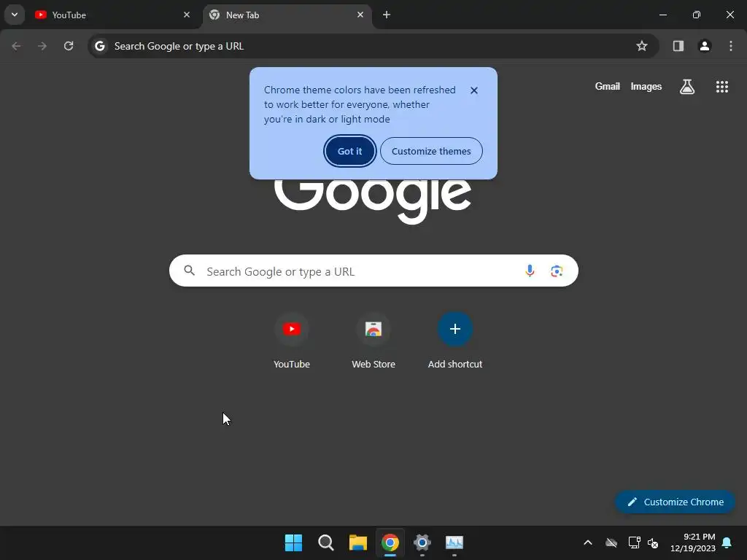Click the Chrome taskbar icon
This screenshot has height=560, width=747.
[x=390, y=542]
